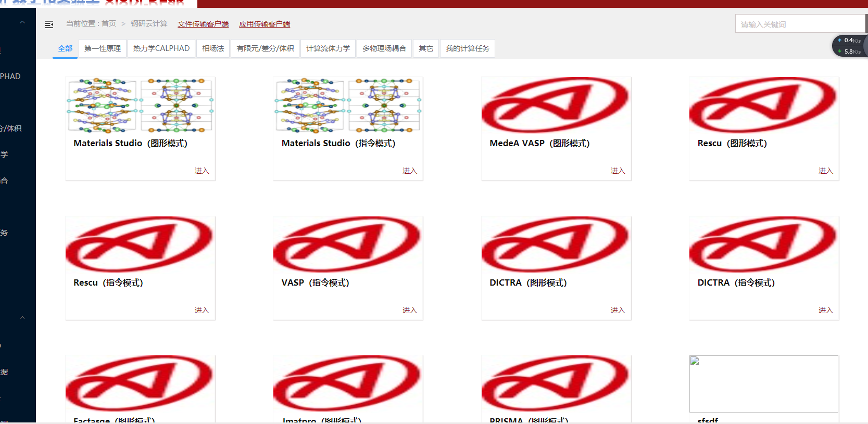Focus the 请输入关键词 search field

(800, 24)
